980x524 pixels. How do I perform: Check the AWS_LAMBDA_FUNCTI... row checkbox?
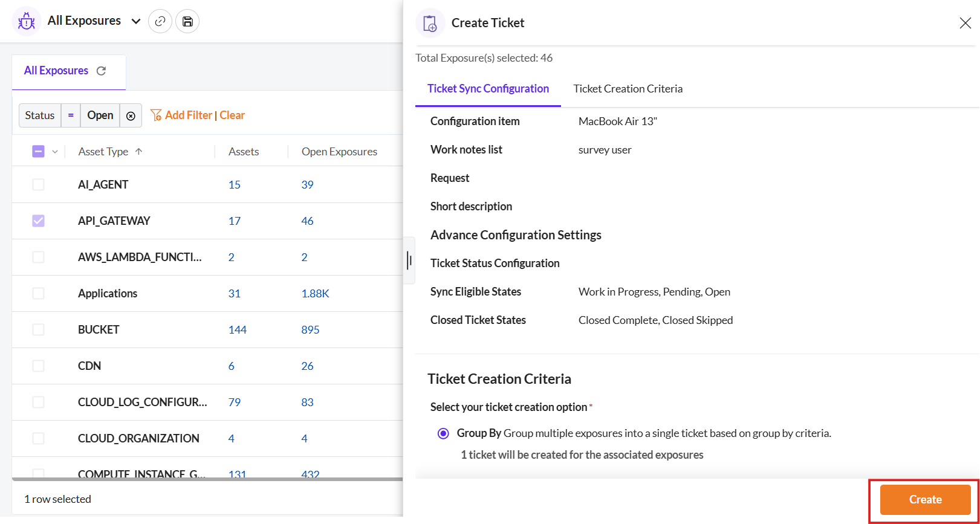(38, 257)
